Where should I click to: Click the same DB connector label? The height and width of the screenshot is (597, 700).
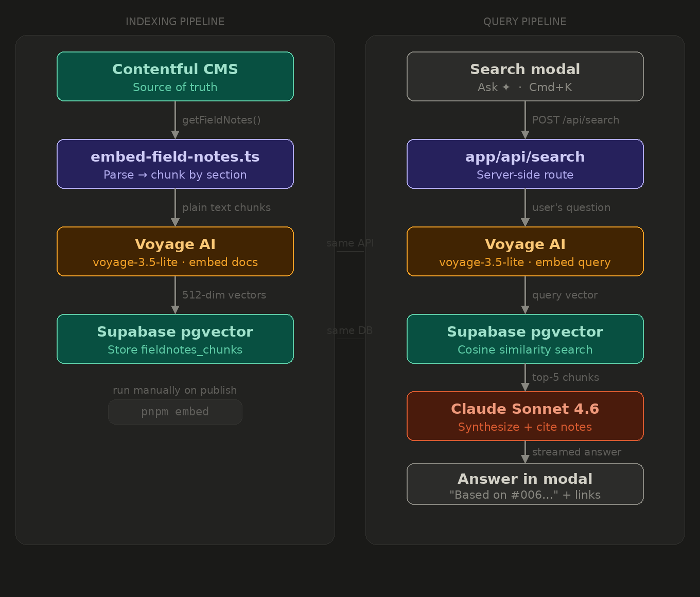point(350,330)
